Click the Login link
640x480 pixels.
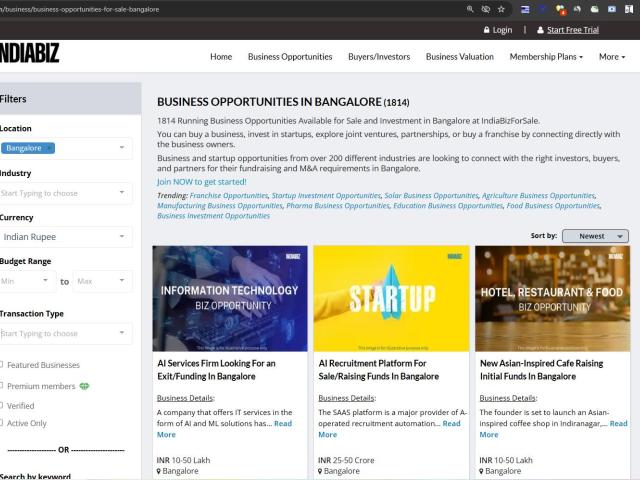[x=502, y=30]
